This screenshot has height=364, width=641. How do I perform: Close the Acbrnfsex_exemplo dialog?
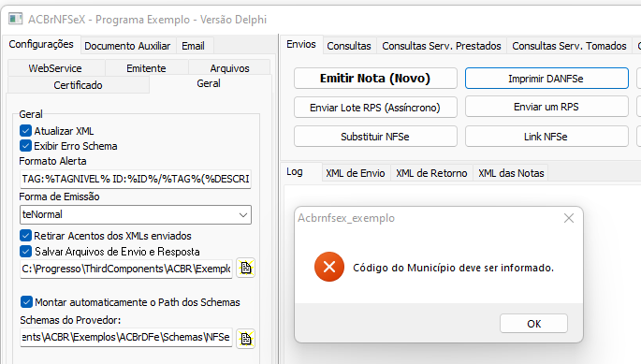point(569,218)
